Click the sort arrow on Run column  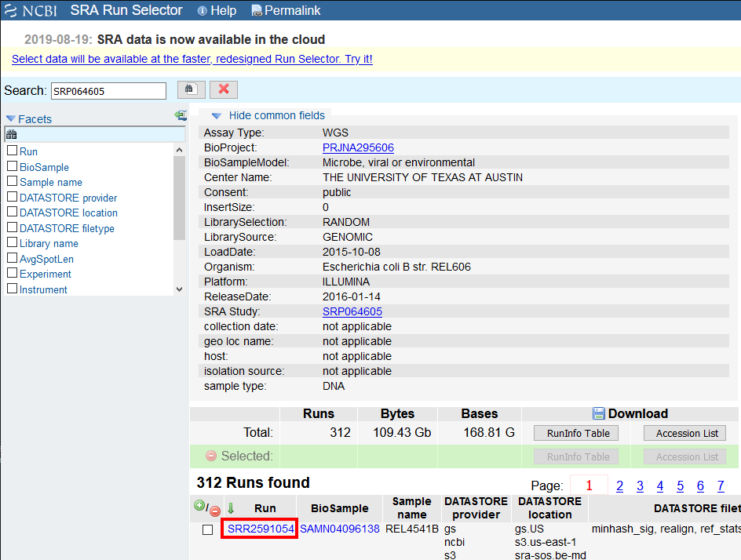pos(231,507)
